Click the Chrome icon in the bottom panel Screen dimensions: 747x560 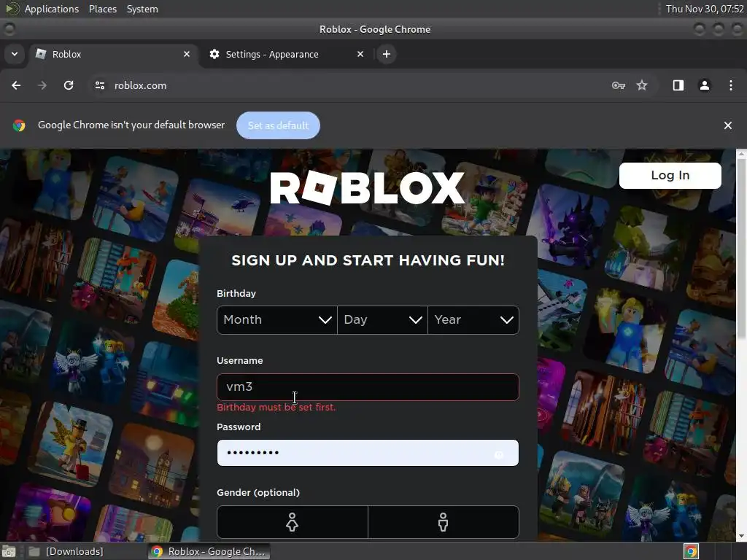click(x=691, y=551)
